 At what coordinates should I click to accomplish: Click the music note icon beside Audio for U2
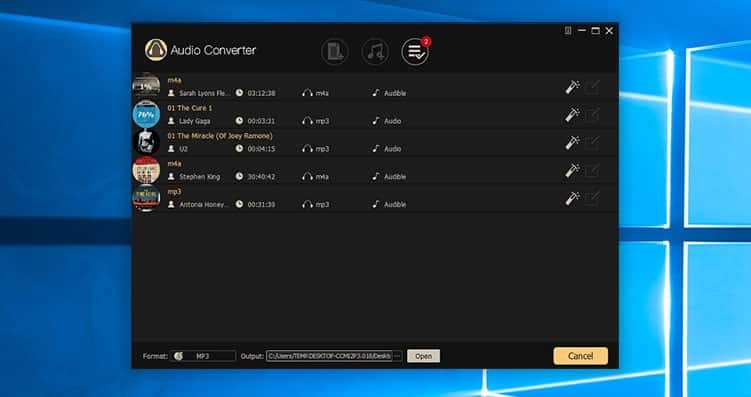click(x=376, y=148)
